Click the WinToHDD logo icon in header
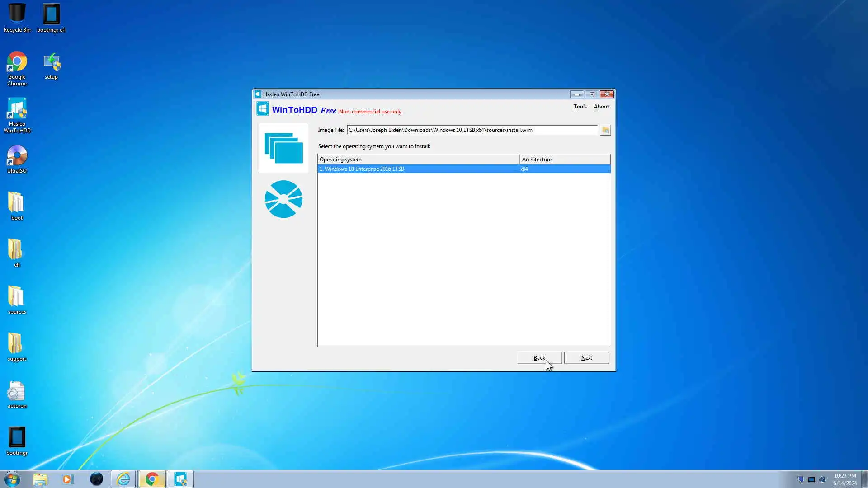Screen dimensions: 868x488 point(263,109)
